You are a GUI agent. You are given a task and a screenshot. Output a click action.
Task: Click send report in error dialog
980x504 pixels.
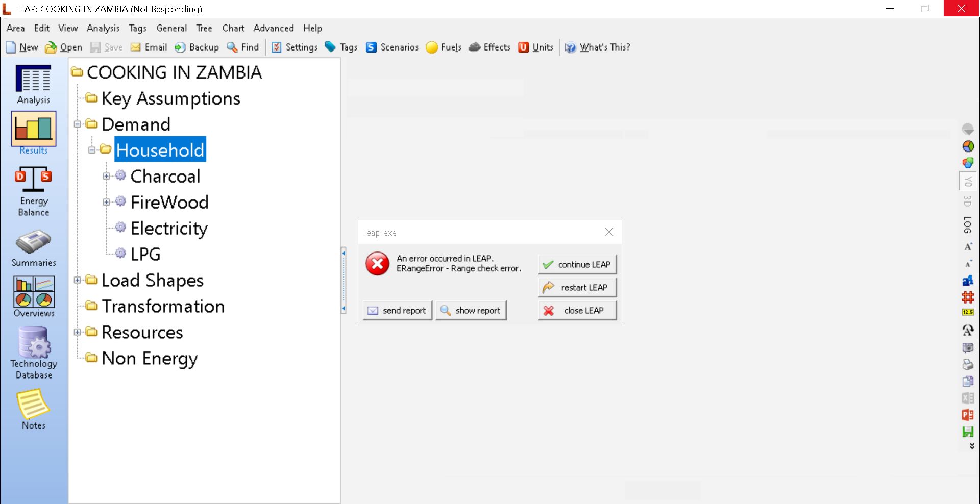point(398,311)
